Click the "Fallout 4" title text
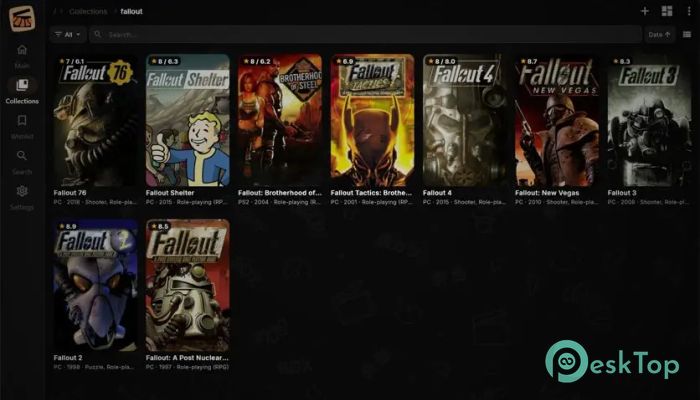The height and width of the screenshot is (400, 700). click(437, 193)
